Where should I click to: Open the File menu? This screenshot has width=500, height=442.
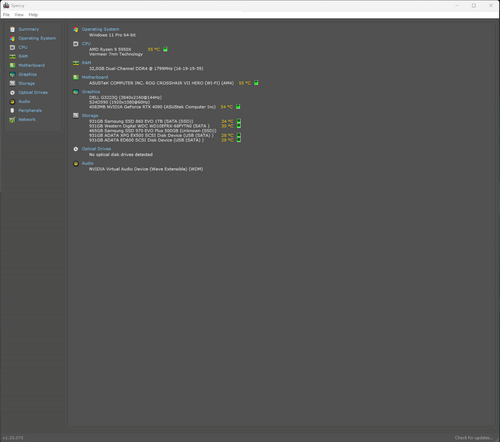6,15
